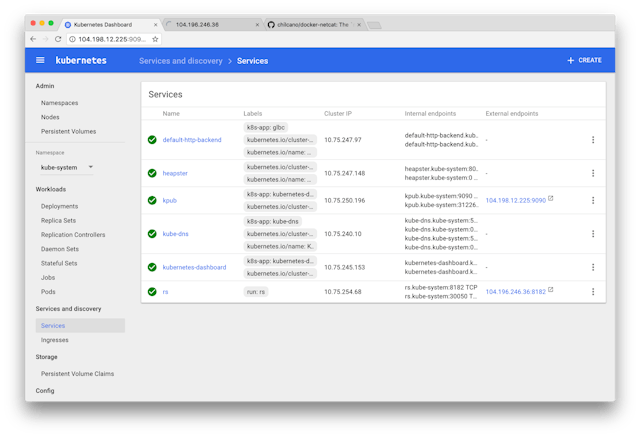Screen dimensions: 640x437
Task: Open external endpoint 104.196.246.36:8182
Action: (516, 292)
